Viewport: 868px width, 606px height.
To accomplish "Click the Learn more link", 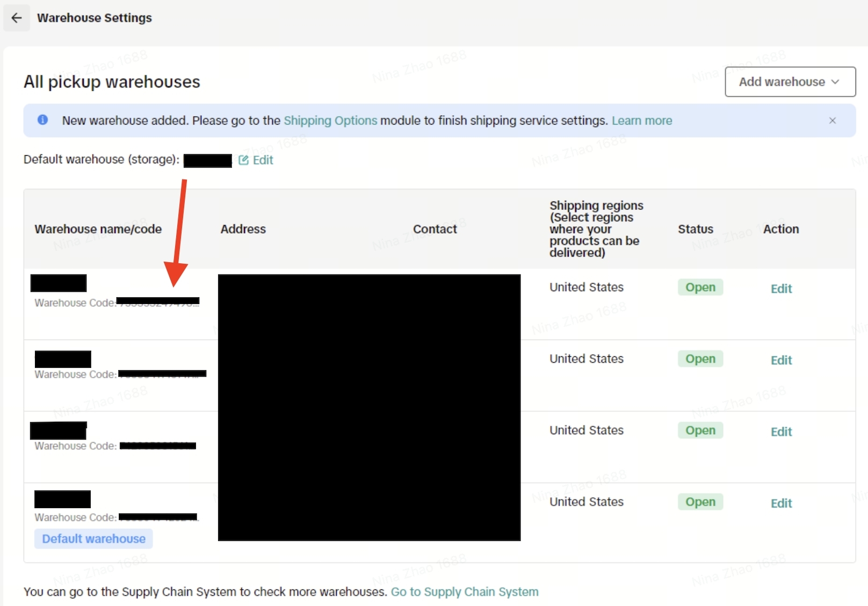I will (641, 120).
